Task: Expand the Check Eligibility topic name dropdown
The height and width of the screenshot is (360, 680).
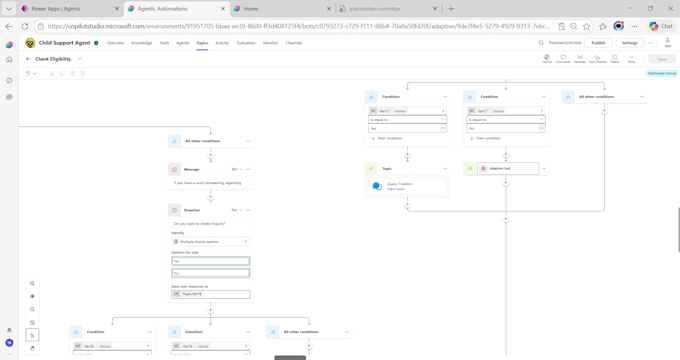Action: [x=79, y=59]
